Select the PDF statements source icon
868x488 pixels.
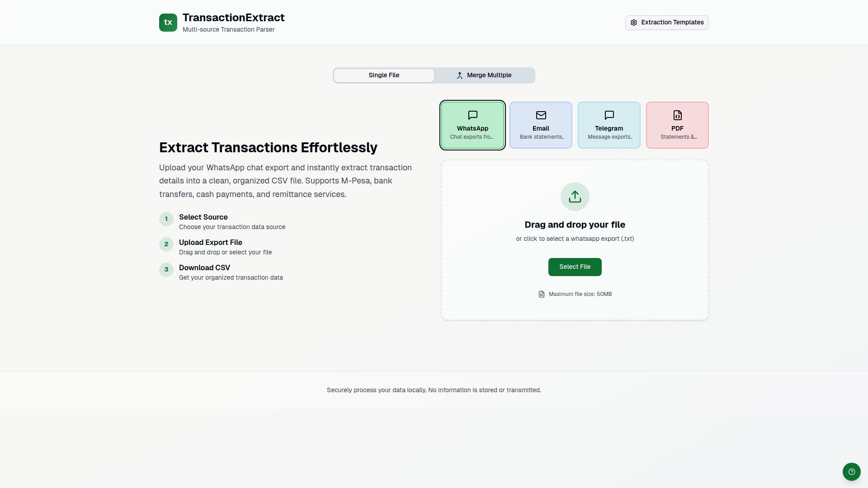coord(677,115)
